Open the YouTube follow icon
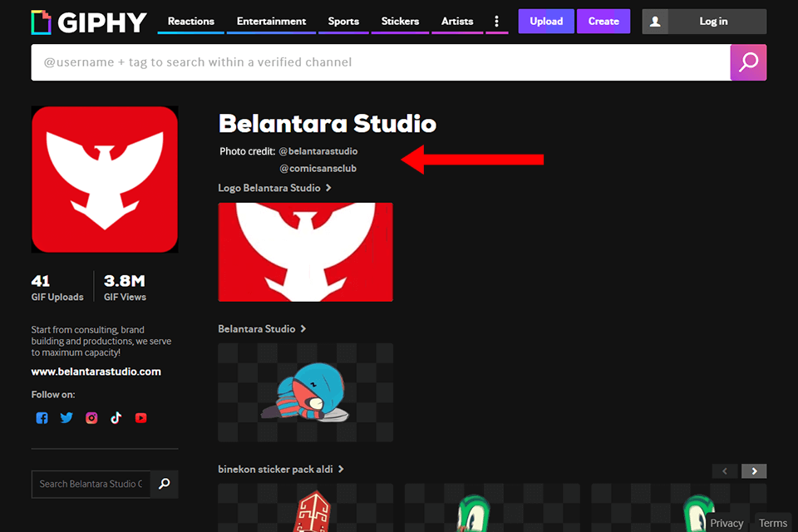 [x=141, y=418]
